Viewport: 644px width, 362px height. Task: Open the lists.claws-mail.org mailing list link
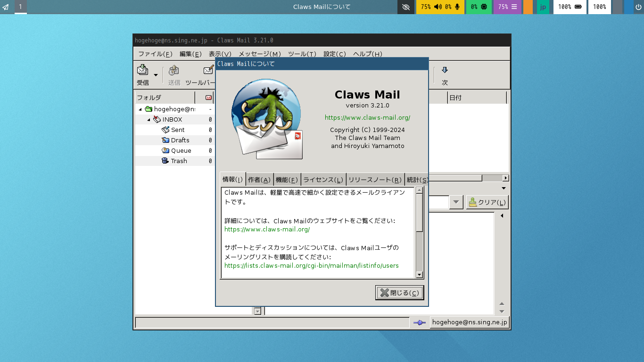[x=312, y=265]
